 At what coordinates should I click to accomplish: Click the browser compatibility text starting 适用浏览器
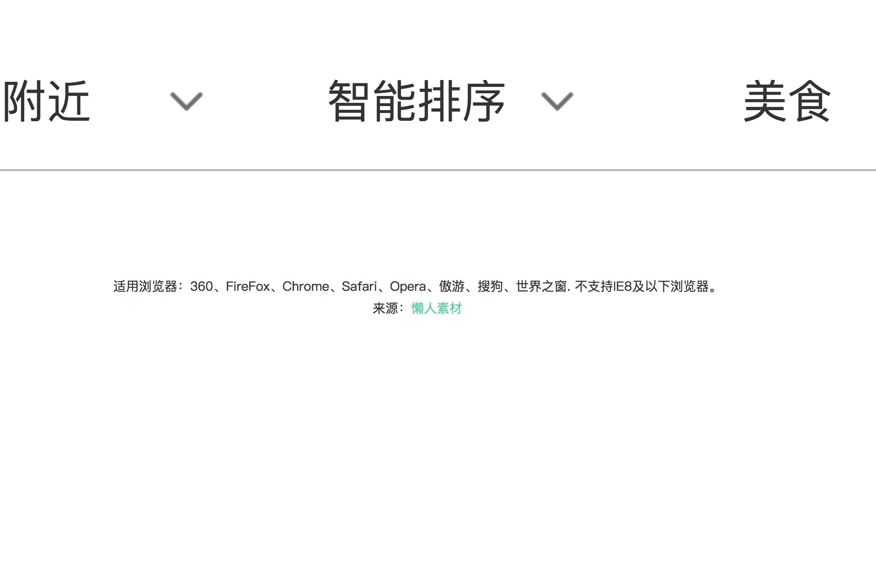pyautogui.click(x=416, y=287)
